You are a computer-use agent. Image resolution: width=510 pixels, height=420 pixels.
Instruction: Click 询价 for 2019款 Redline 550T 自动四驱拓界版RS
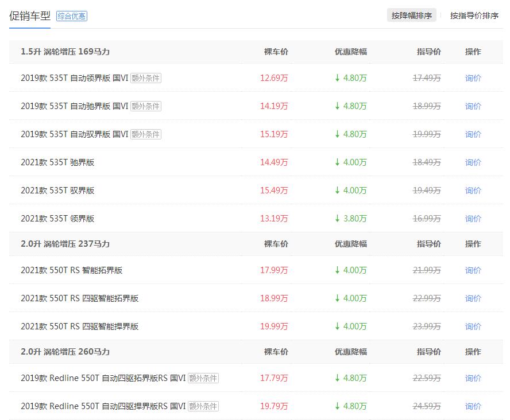coord(473,378)
